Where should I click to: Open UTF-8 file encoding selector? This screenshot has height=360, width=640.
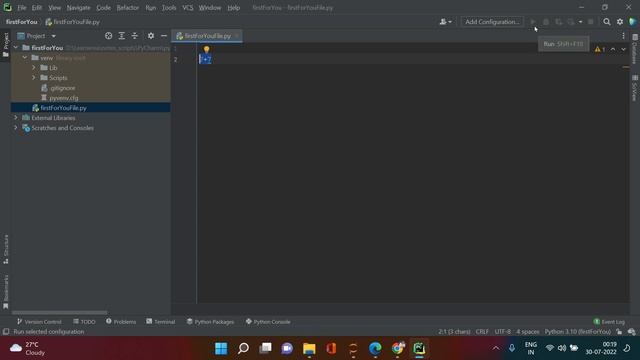coord(502,332)
